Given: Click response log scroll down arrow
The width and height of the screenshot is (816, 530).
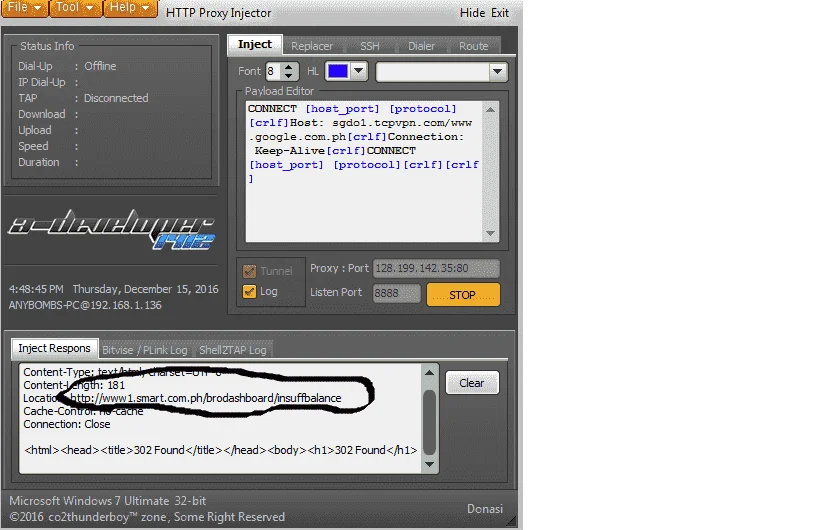Looking at the screenshot, I should click(429, 464).
